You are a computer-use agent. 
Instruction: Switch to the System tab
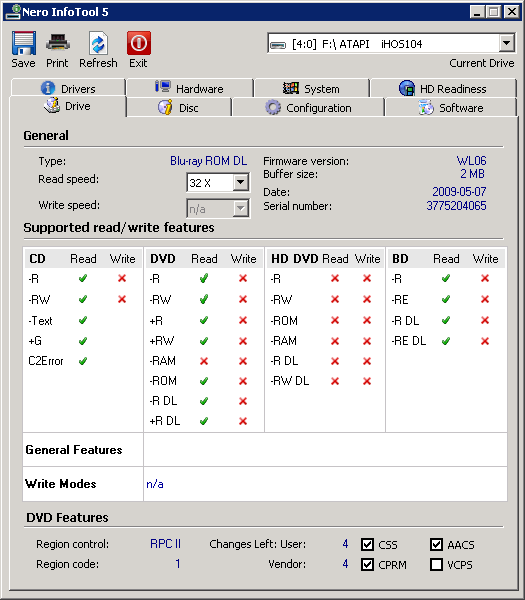pyautogui.click(x=311, y=88)
